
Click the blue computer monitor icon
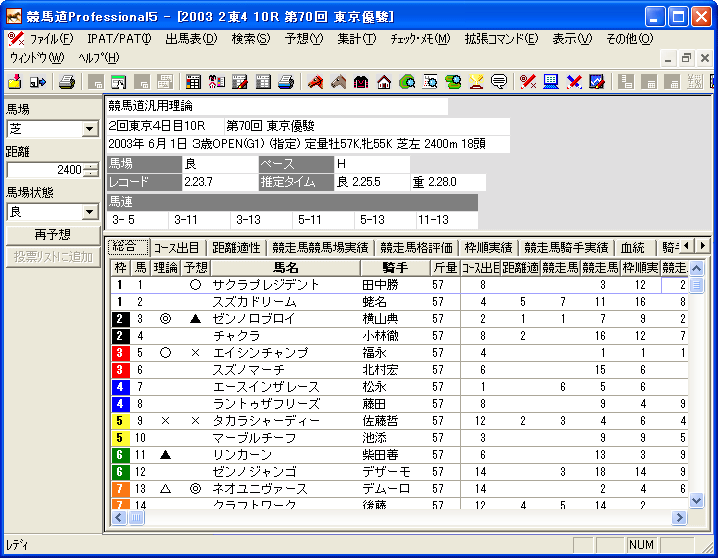coord(551,82)
